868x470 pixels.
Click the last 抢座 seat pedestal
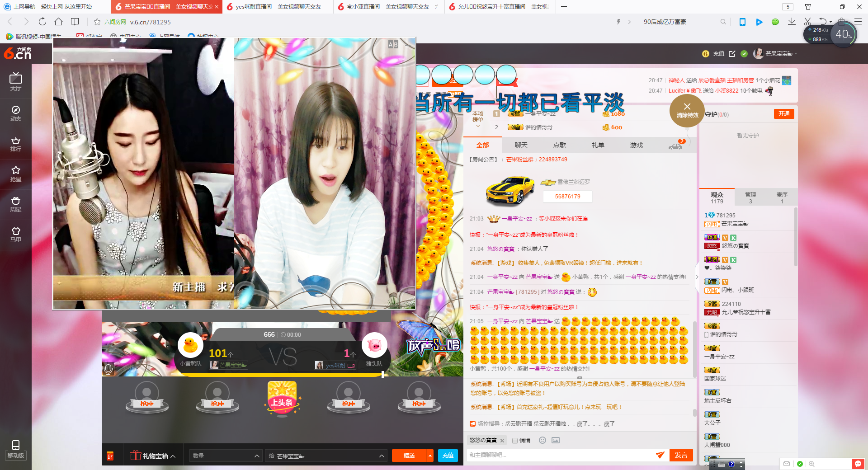[419, 397]
